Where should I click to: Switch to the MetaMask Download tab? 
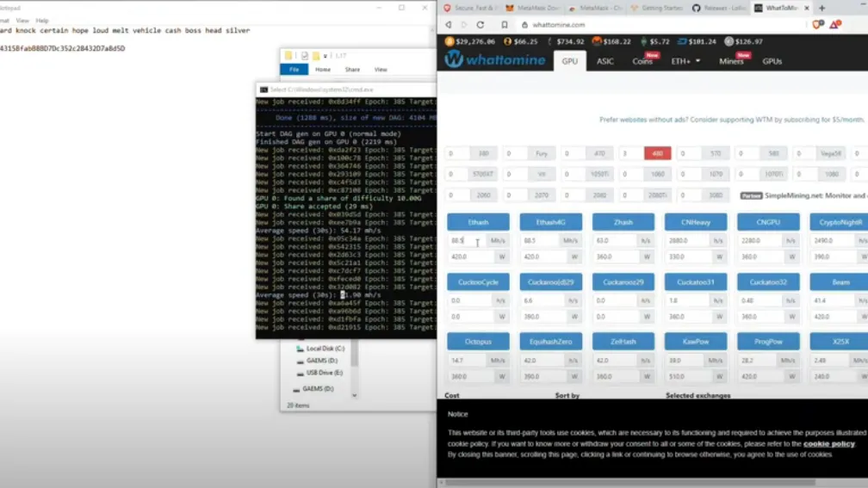pyautogui.click(x=533, y=8)
